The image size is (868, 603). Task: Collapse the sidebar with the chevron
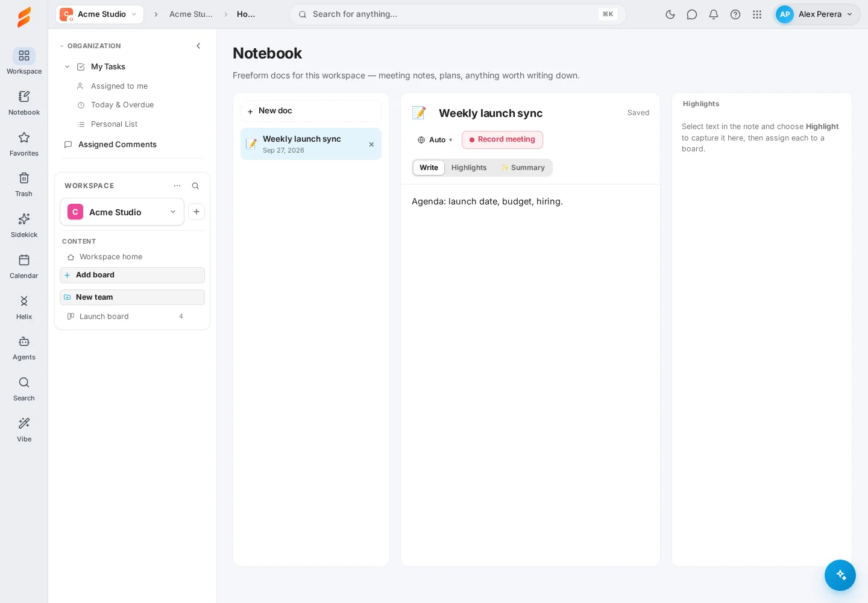tap(198, 46)
